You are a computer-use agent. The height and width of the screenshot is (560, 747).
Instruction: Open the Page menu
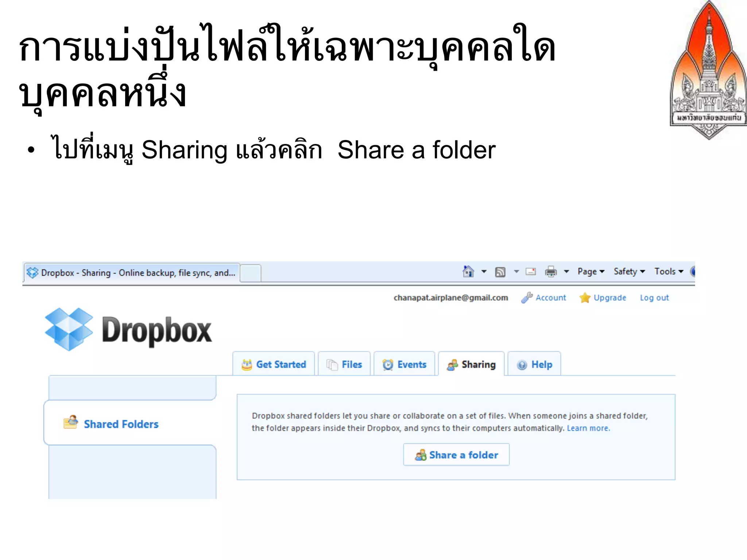click(591, 272)
